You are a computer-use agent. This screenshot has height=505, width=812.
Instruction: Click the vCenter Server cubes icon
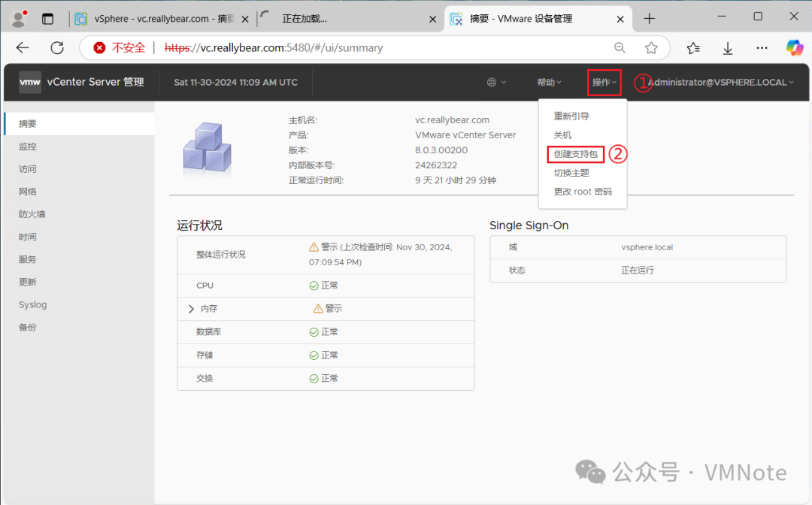208,147
